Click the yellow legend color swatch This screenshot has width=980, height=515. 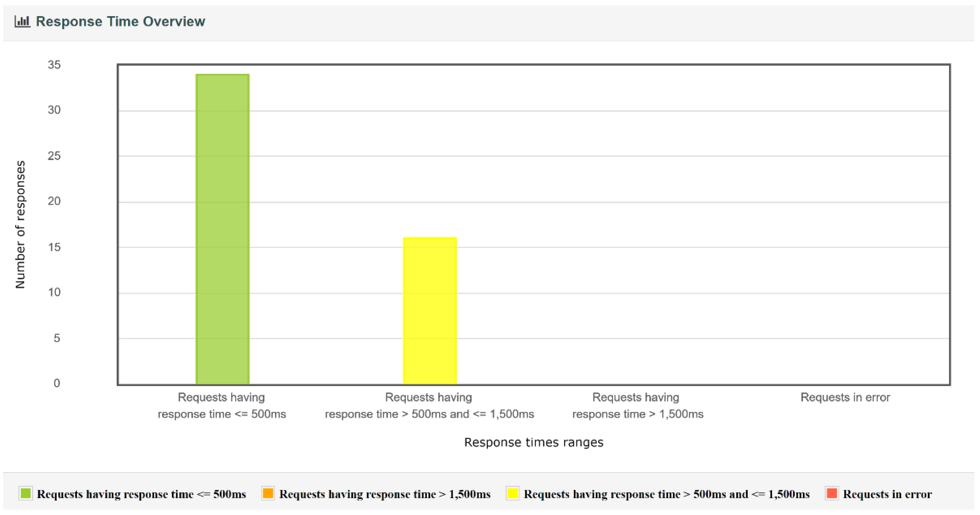(513, 493)
